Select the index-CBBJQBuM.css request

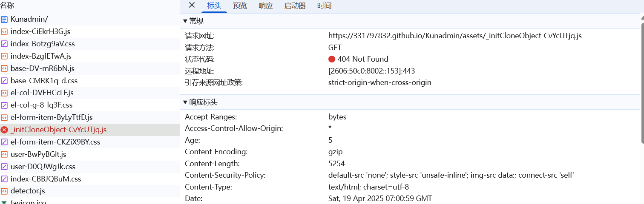pos(90,179)
